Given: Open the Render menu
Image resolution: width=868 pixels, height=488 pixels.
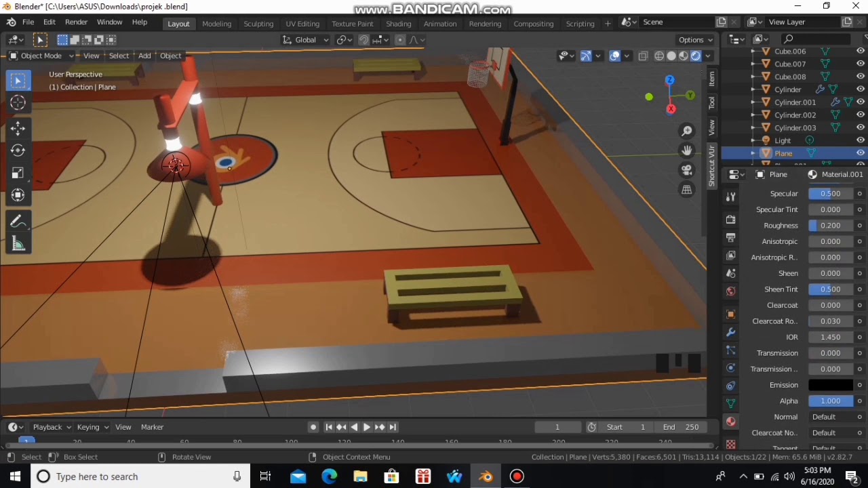Looking at the screenshot, I should [x=76, y=22].
